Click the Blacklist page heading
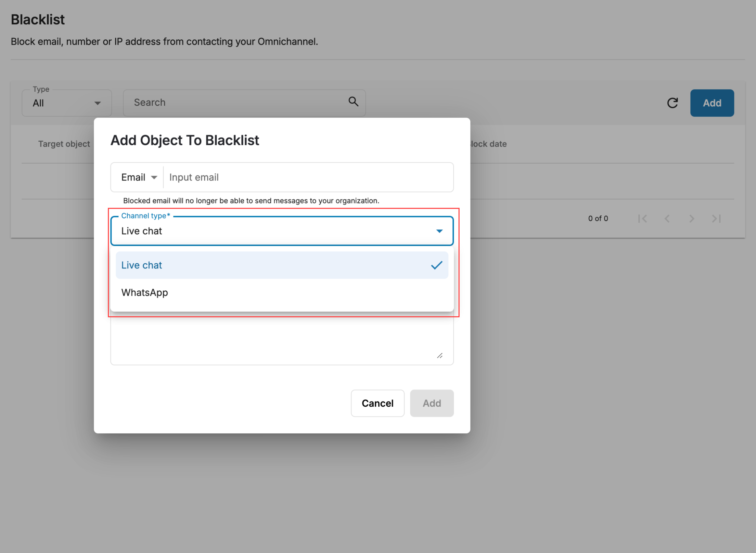Image resolution: width=756 pixels, height=553 pixels. (38, 19)
